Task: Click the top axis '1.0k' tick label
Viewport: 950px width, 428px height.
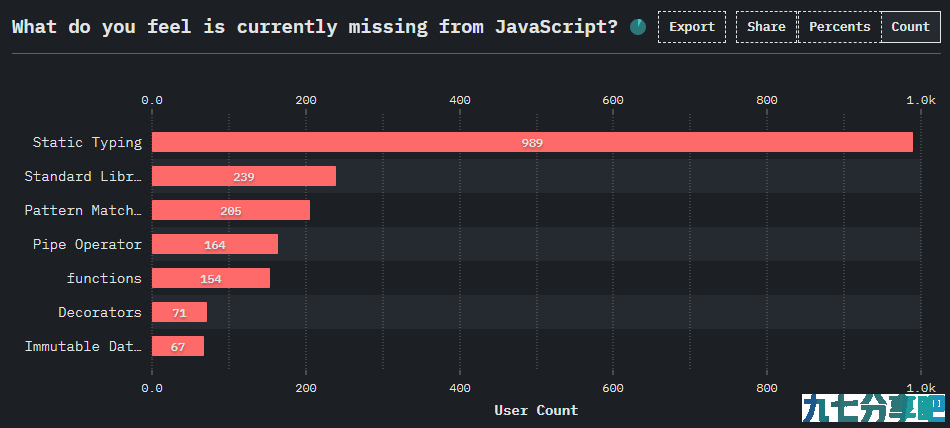Action: click(x=921, y=100)
